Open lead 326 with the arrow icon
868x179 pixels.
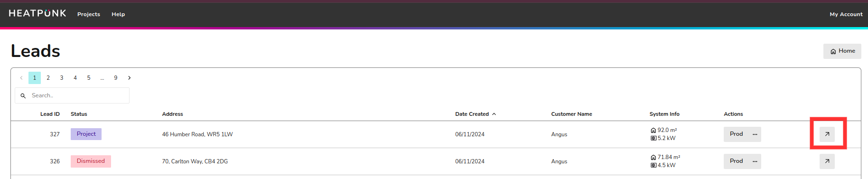coord(827,161)
